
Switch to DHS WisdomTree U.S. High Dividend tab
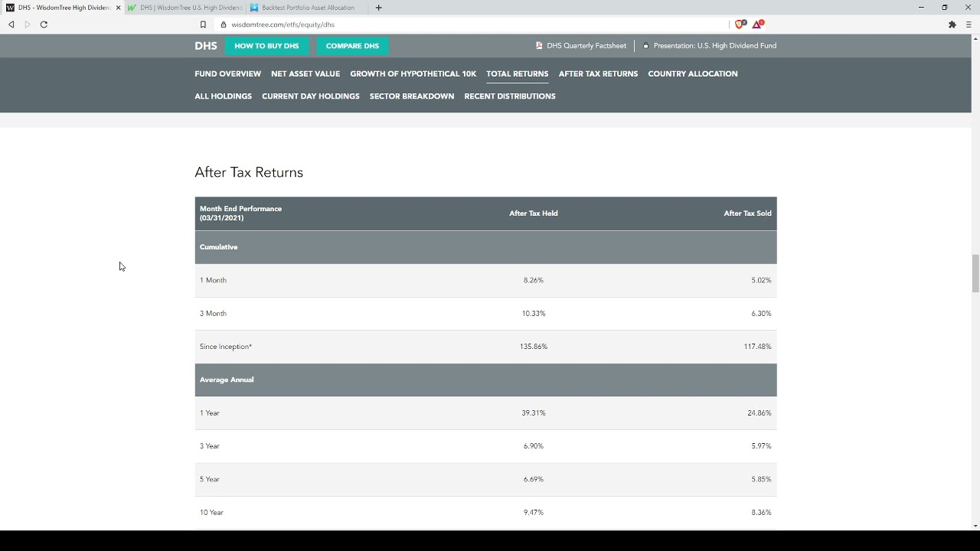click(x=185, y=8)
